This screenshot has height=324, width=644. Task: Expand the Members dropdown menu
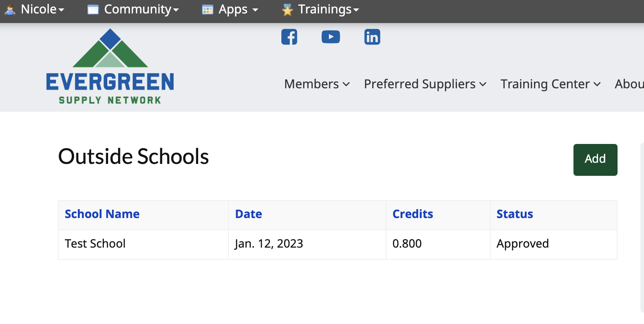tap(317, 84)
